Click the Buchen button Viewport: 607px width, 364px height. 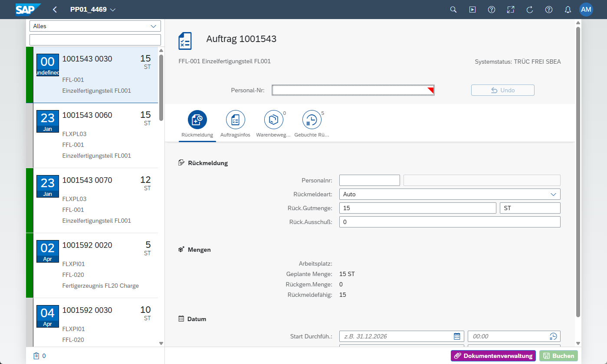coord(558,356)
